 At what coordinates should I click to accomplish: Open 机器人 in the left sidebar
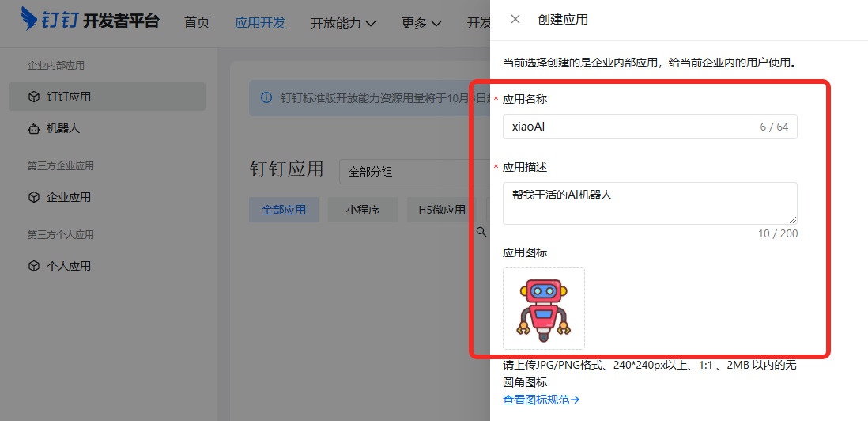(x=63, y=127)
